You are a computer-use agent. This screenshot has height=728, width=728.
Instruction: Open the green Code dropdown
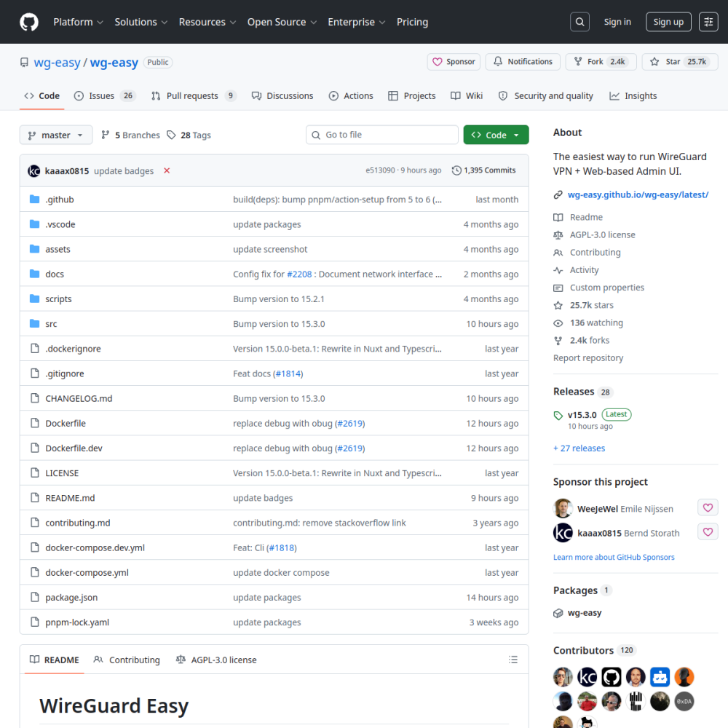pyautogui.click(x=496, y=135)
